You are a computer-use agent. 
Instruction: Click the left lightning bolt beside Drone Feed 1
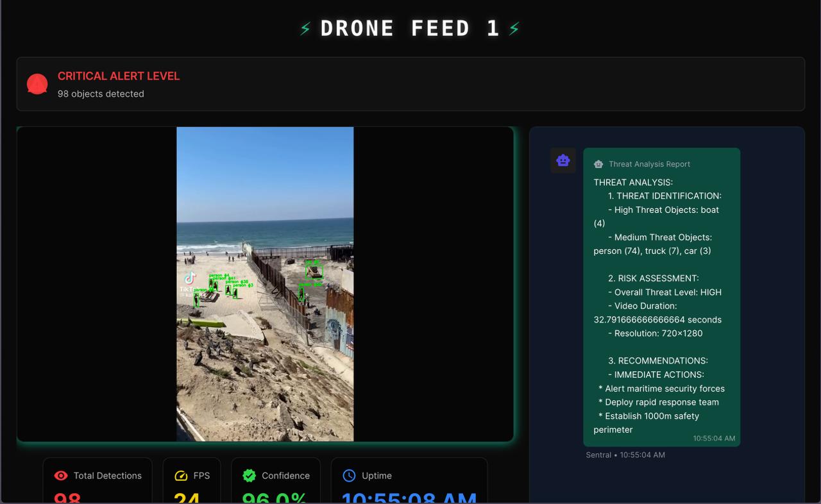click(306, 28)
